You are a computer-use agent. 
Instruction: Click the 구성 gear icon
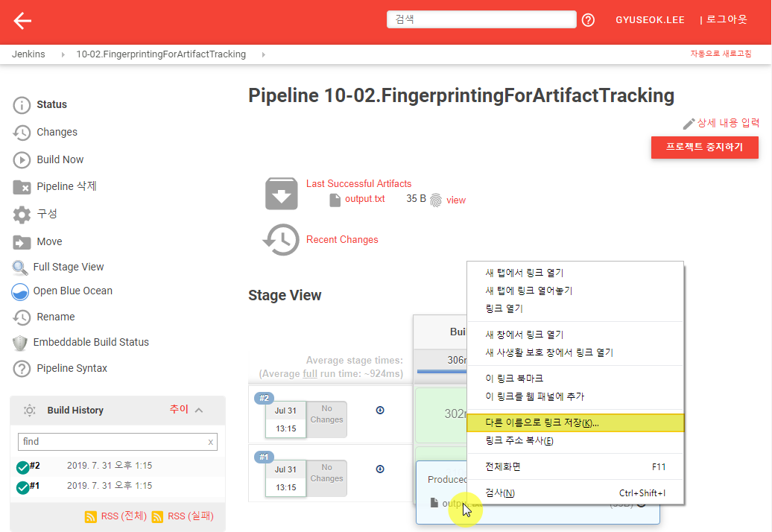tap(22, 215)
